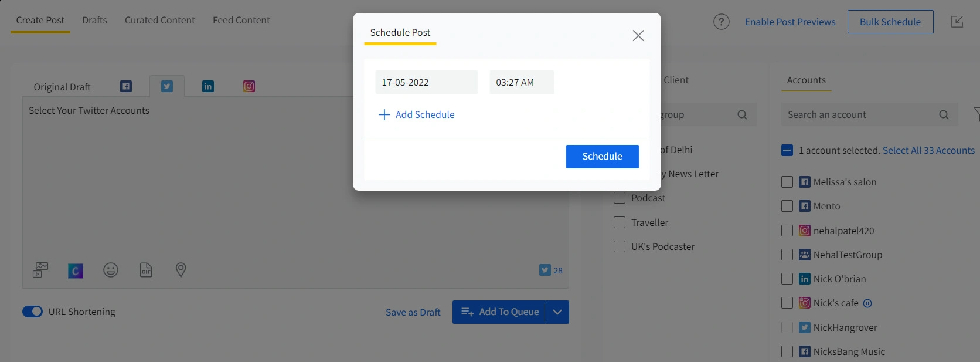Open the 03:27 AM time picker
The image size is (980, 362).
[522, 82]
